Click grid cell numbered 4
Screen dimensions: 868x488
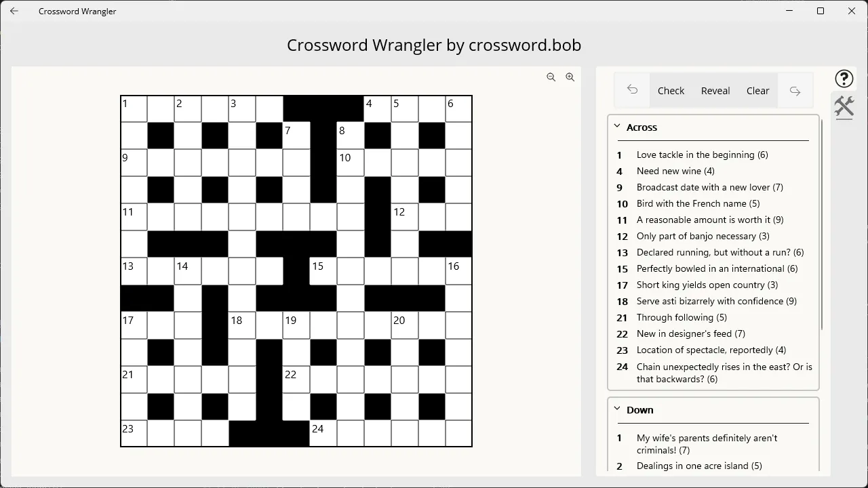click(x=378, y=109)
